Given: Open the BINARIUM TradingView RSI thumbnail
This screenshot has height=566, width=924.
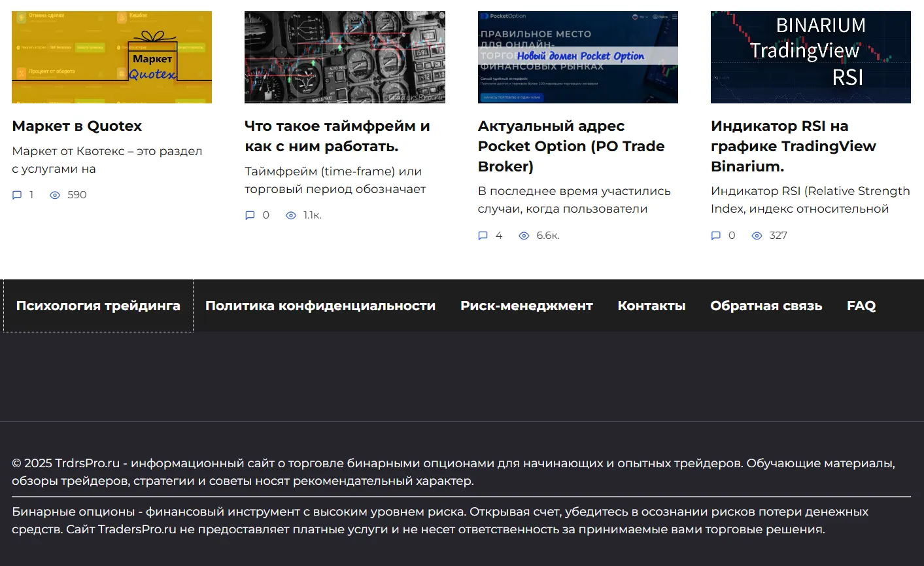Looking at the screenshot, I should tap(811, 57).
